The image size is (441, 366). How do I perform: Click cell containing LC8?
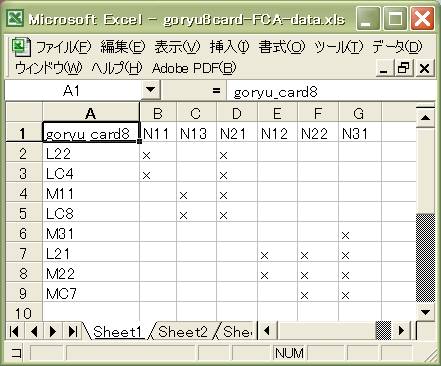pos(91,213)
